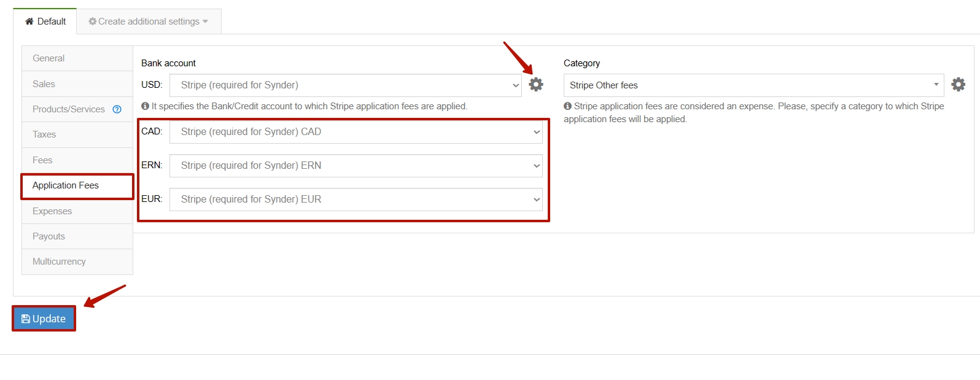Open USD bank account dropdown

(346, 85)
